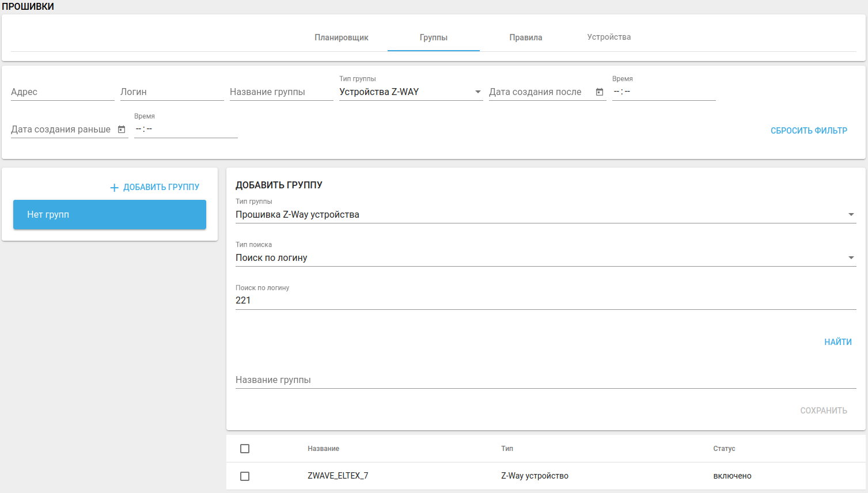Click the 'Логин' filter field
The height and width of the screenshot is (493, 868).
[x=172, y=92]
